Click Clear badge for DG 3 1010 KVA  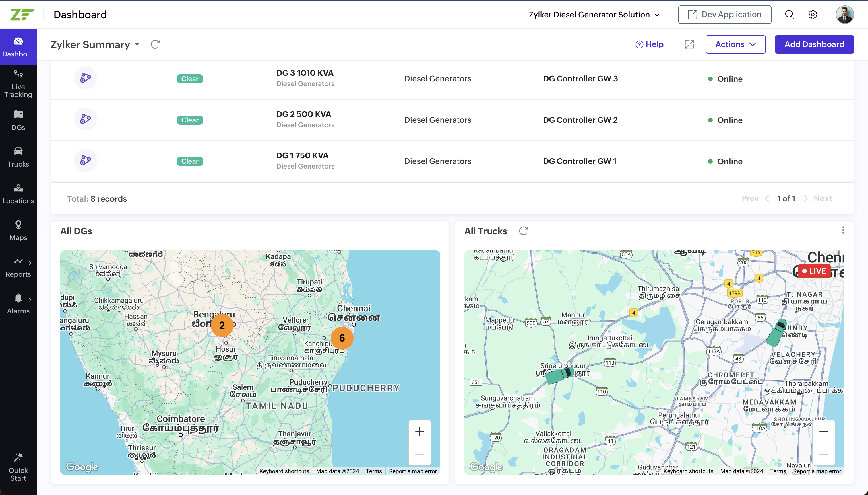click(x=190, y=79)
